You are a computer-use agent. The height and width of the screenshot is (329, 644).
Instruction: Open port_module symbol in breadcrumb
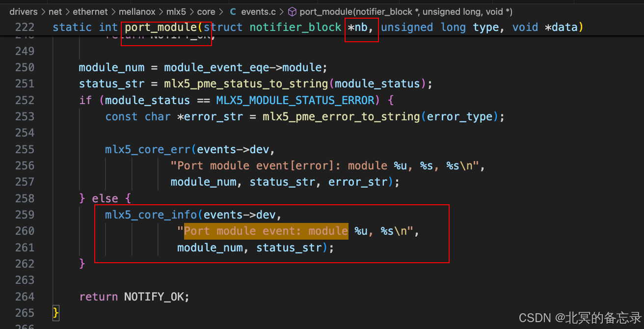pos(406,11)
